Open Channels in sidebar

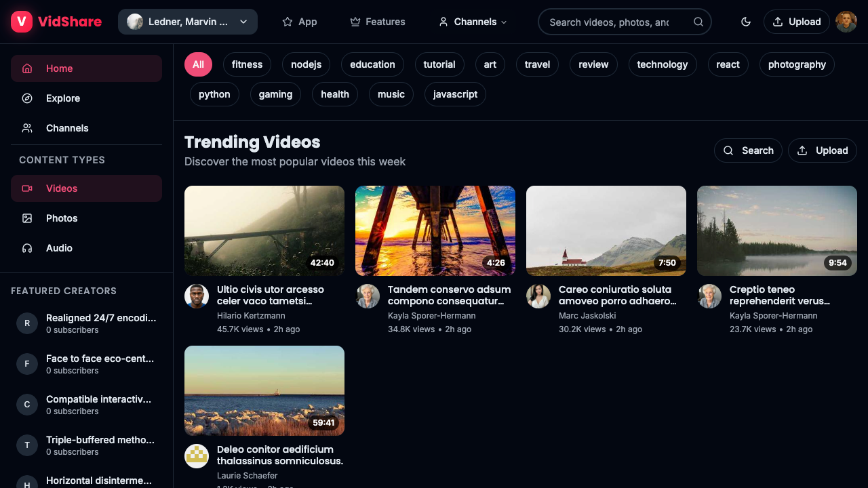(86, 128)
